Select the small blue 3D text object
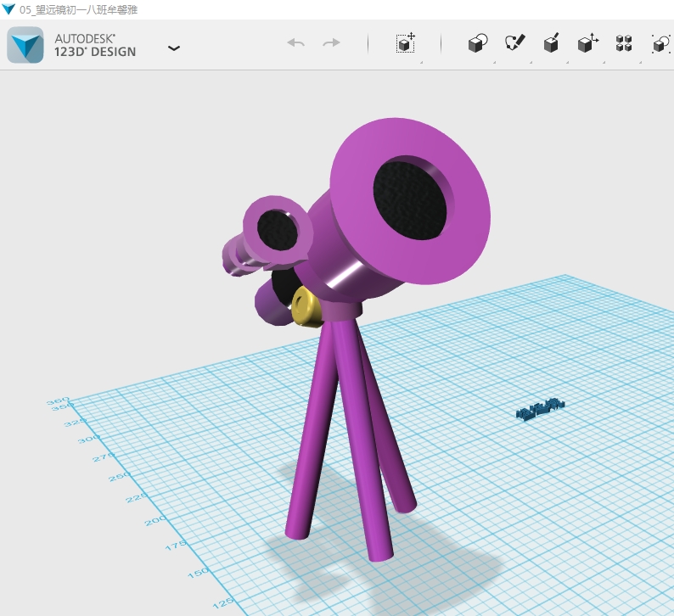 point(541,408)
